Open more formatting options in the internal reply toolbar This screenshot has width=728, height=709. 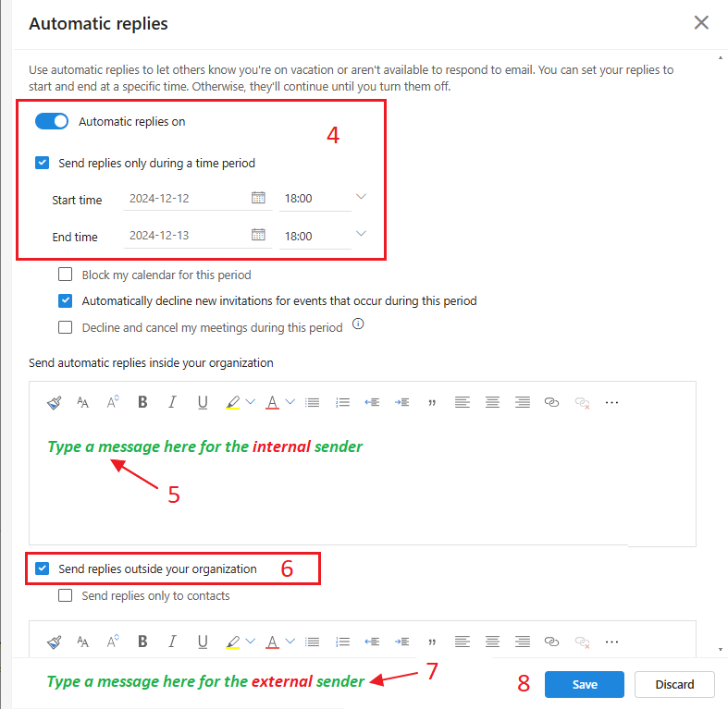(x=611, y=402)
